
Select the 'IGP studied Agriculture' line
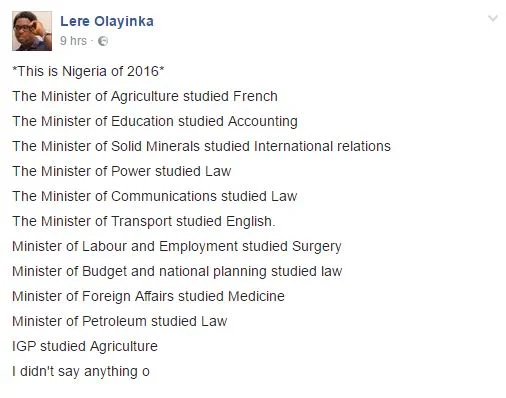[85, 346]
